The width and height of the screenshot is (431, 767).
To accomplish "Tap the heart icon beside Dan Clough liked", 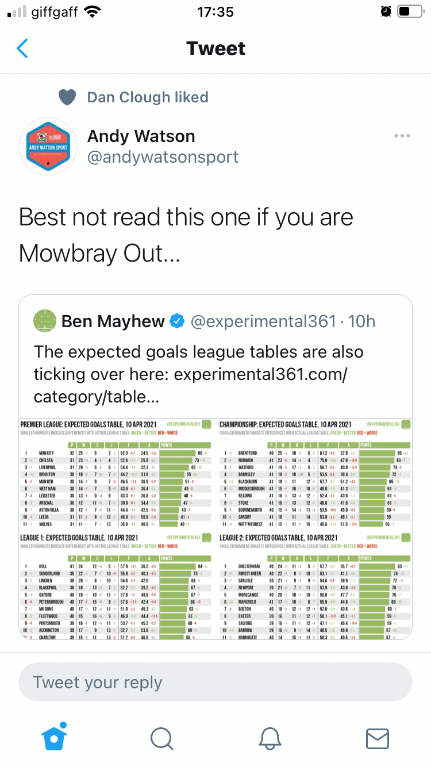I will pyautogui.click(x=68, y=97).
